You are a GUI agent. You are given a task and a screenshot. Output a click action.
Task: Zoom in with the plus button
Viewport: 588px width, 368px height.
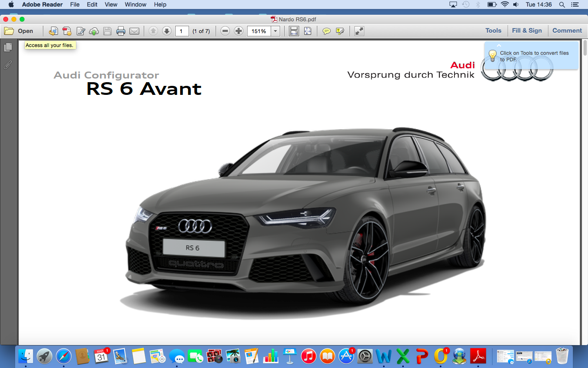239,31
